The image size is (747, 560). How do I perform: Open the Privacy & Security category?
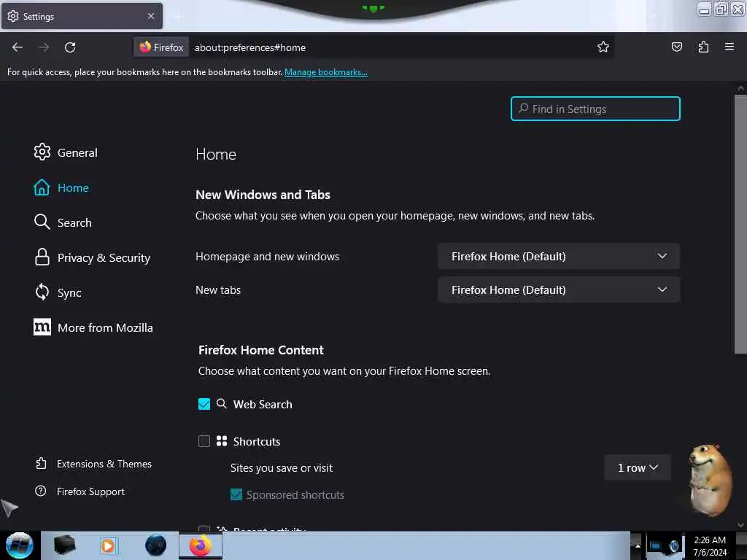point(92,257)
